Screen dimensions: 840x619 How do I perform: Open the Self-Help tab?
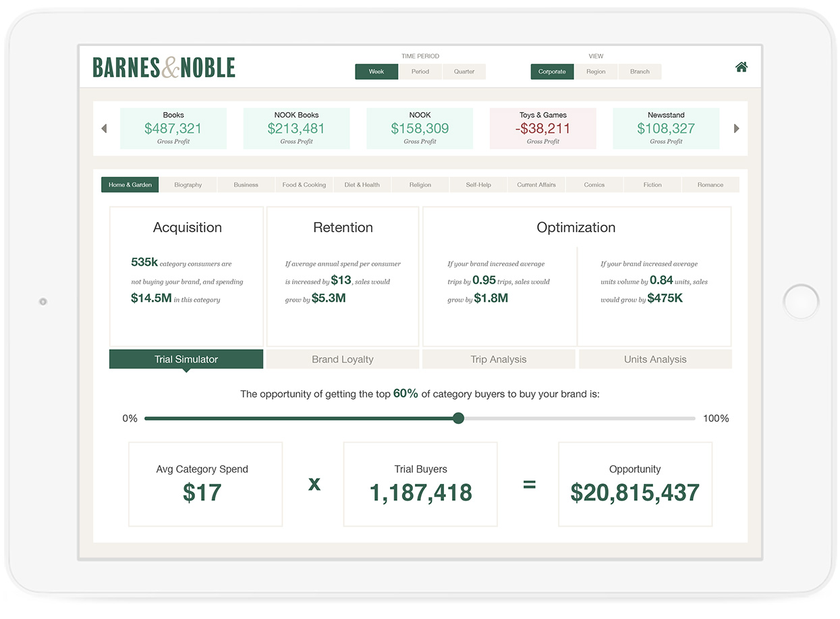pyautogui.click(x=478, y=185)
